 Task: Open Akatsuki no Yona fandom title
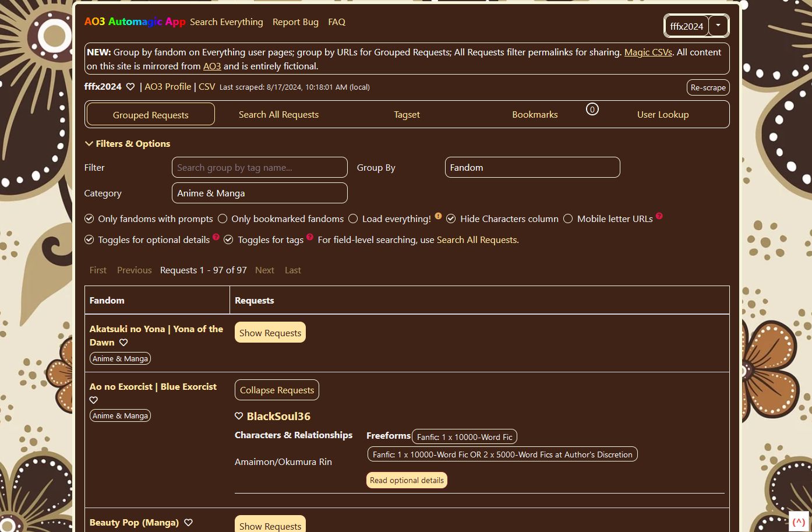(156, 336)
